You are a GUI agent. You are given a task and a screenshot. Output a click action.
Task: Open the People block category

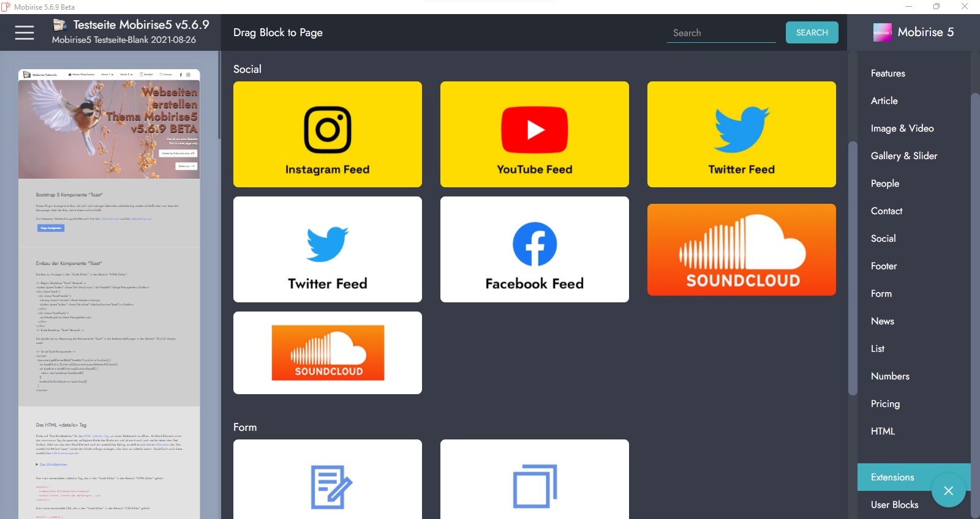click(x=885, y=184)
